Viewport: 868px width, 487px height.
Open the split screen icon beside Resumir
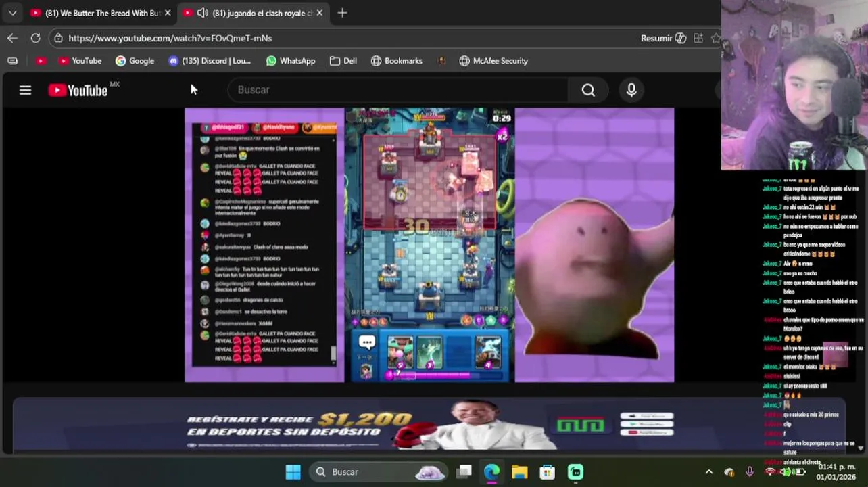(x=698, y=38)
